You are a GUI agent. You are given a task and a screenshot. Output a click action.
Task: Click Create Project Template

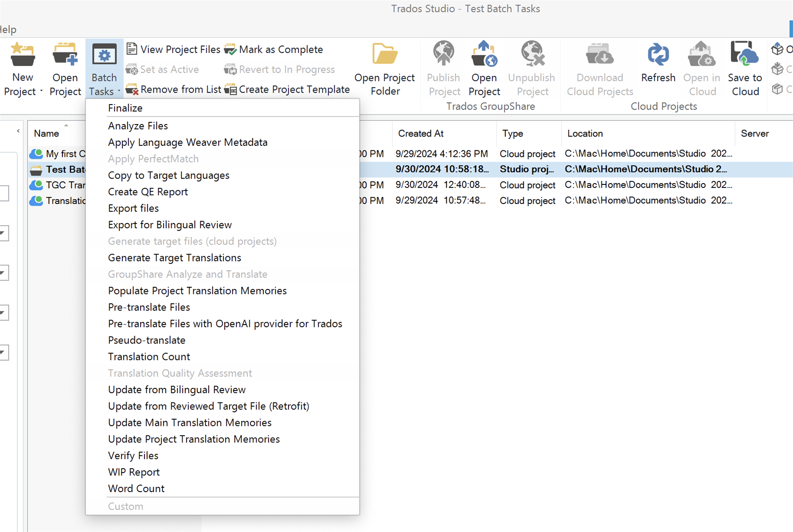287,89
